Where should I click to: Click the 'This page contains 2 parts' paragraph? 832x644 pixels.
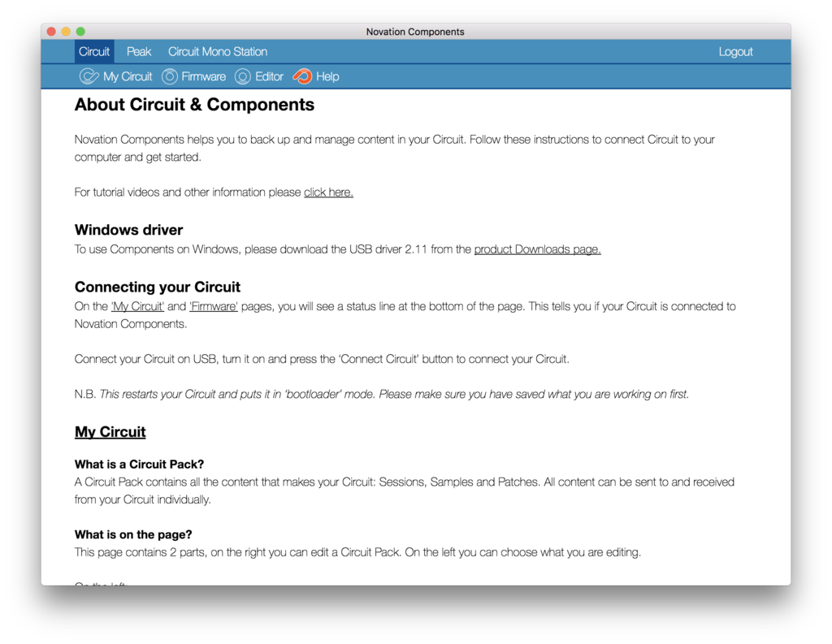(357, 552)
